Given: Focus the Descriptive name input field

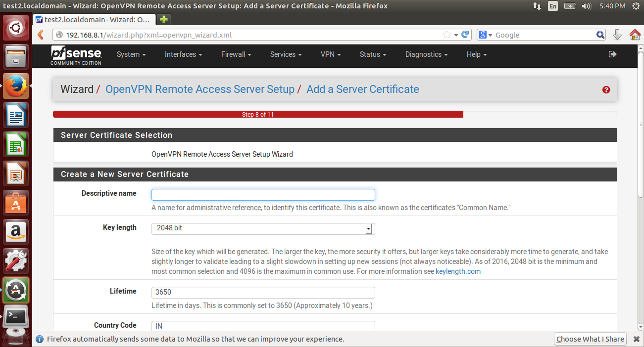Looking at the screenshot, I should coord(263,194).
